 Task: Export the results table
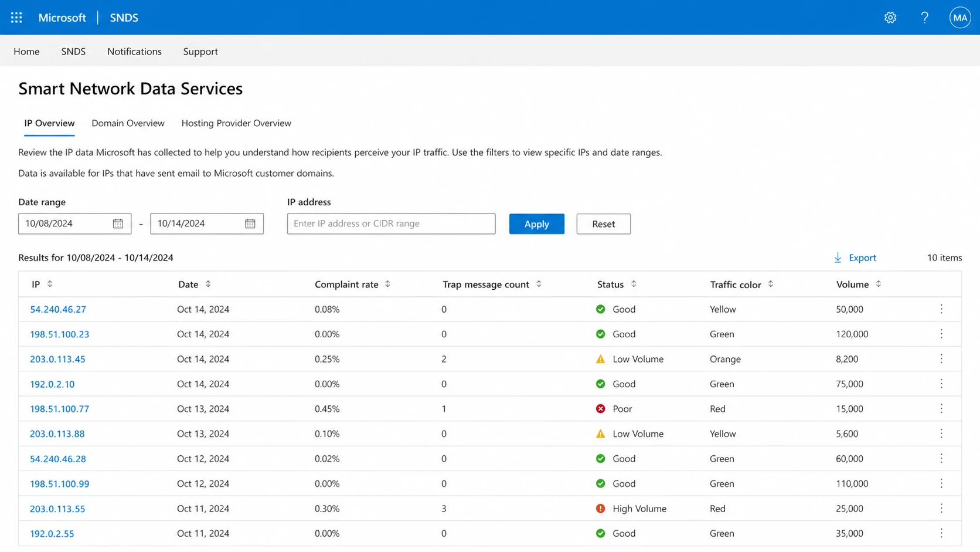(x=855, y=258)
